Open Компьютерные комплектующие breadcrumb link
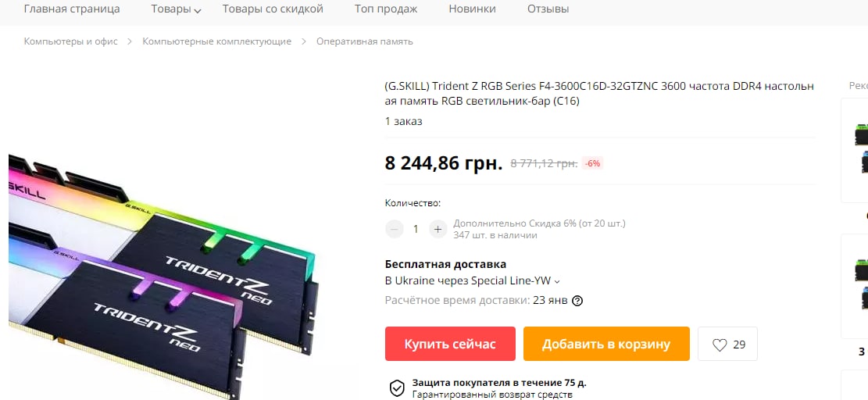 coord(217,41)
